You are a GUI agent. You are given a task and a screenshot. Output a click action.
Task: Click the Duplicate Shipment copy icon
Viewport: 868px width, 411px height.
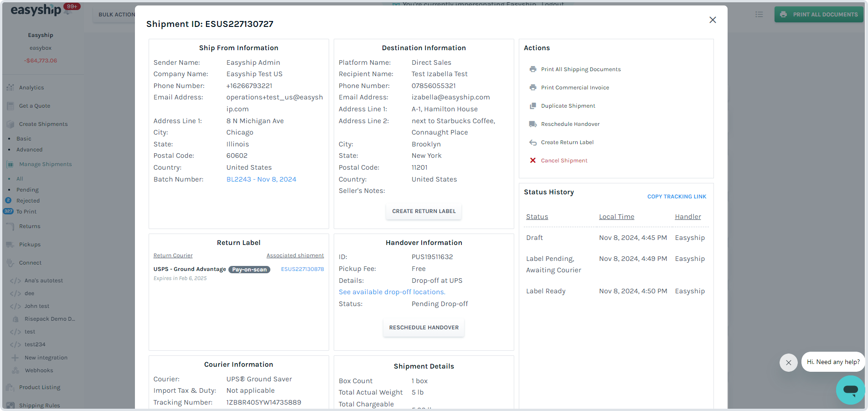click(x=532, y=106)
